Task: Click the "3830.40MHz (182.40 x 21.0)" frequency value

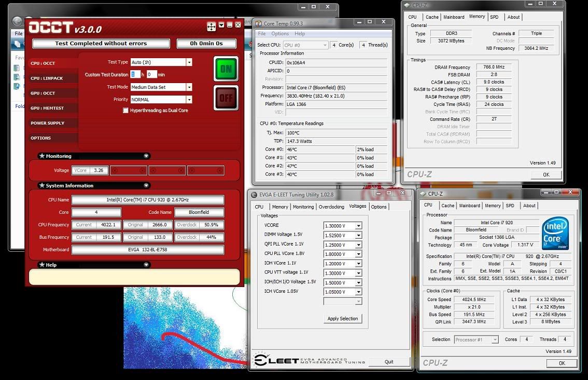Action: [x=336, y=96]
